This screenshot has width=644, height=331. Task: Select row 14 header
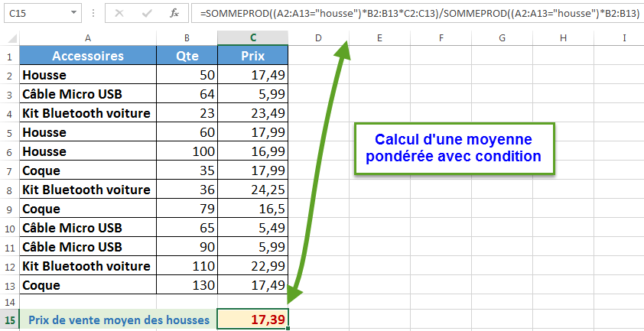pos(9,302)
